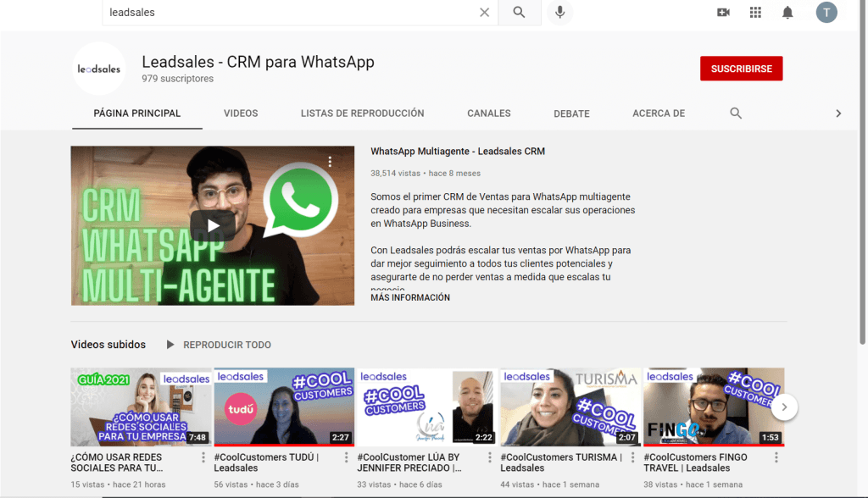Open Guía 2021 redes sociales thumbnail

coord(142,407)
